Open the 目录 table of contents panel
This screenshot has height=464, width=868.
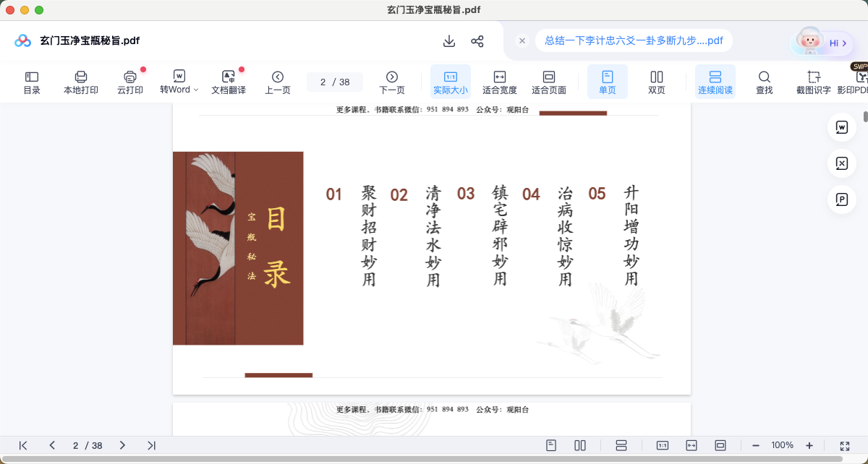32,82
